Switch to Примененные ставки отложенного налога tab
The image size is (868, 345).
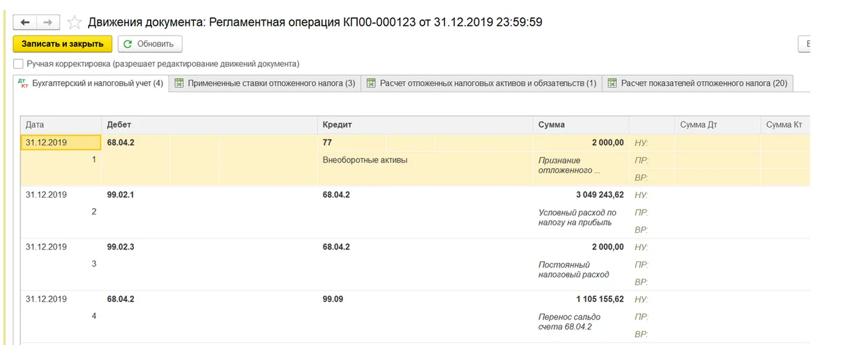coord(265,83)
